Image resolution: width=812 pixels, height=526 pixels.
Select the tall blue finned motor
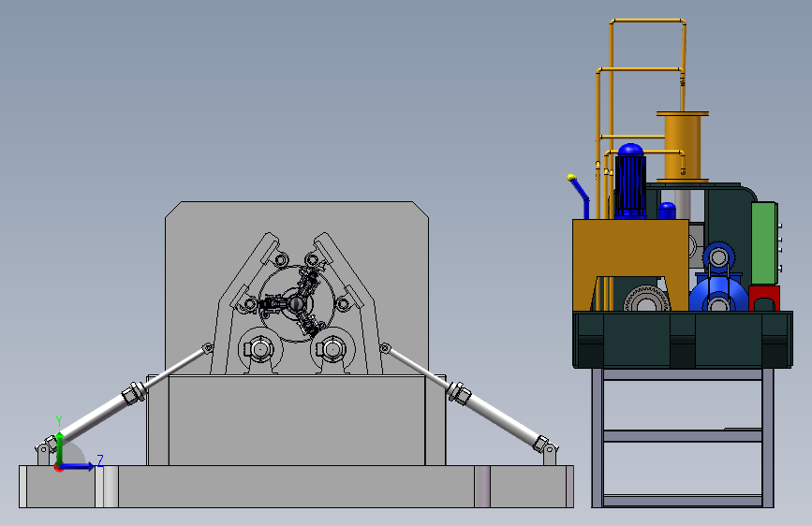tap(630, 182)
